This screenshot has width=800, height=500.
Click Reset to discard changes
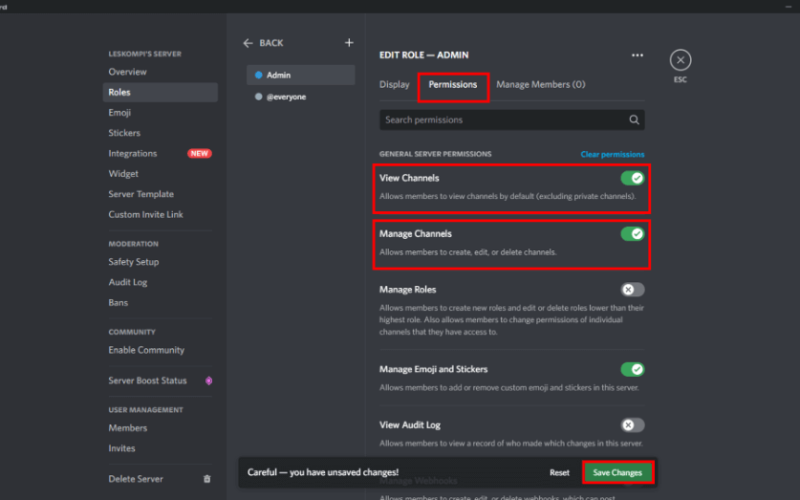(x=559, y=473)
